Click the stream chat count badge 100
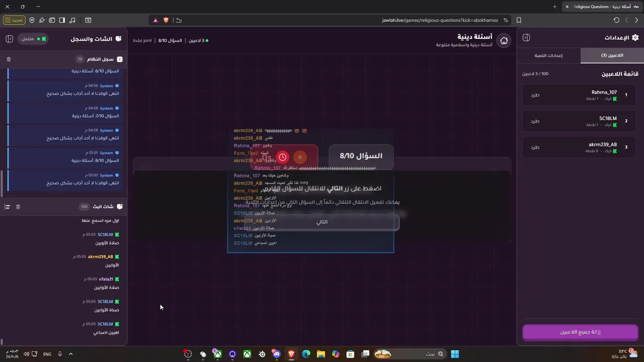Viewport: 644px width, 362px height. [x=84, y=207]
